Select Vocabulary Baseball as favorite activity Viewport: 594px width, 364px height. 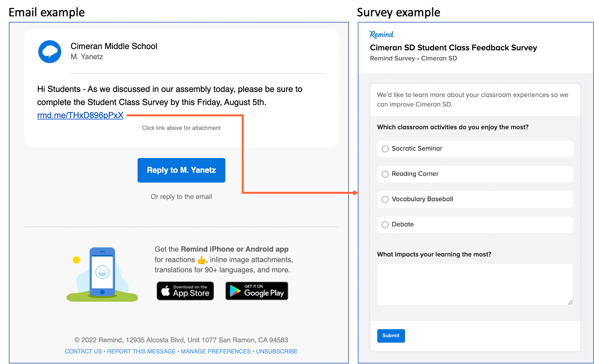(385, 199)
